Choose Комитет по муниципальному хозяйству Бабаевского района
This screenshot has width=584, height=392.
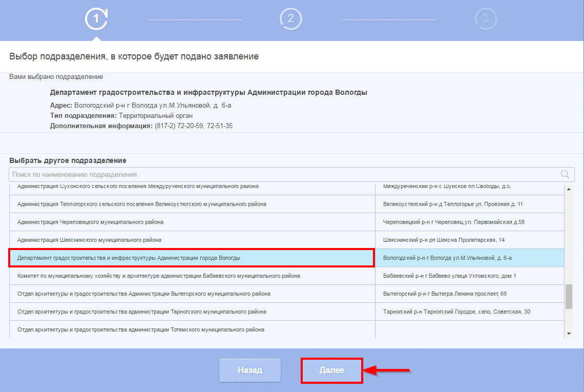[158, 276]
